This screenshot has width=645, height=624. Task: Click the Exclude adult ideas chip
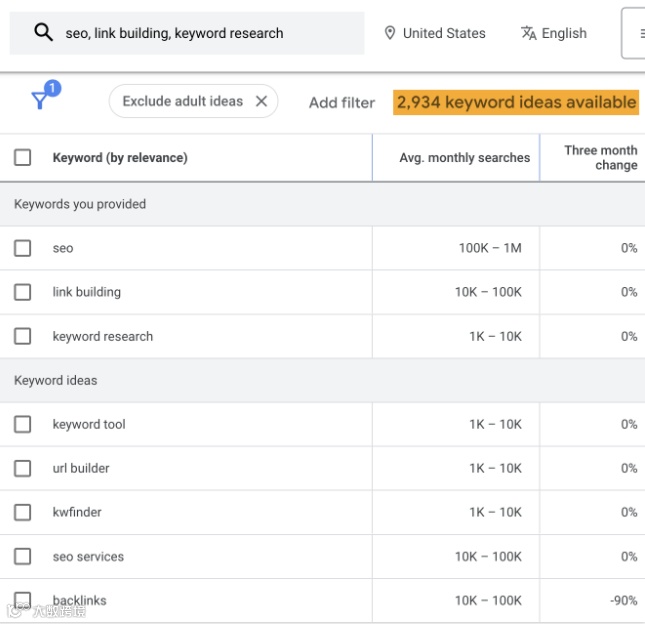point(182,101)
